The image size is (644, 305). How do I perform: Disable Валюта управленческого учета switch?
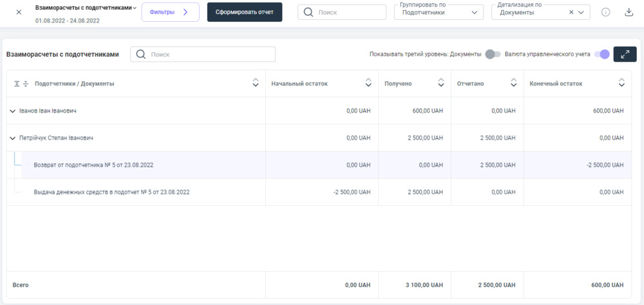pos(601,55)
